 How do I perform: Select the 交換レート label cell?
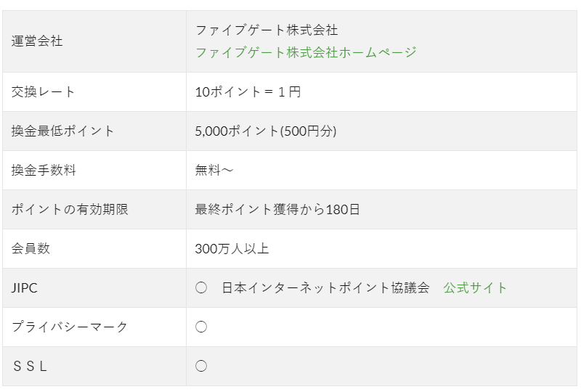coord(44,91)
